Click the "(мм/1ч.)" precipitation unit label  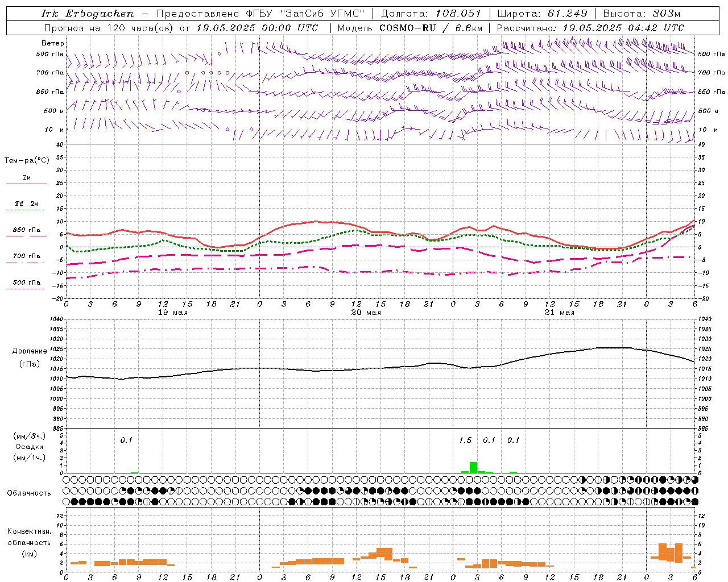point(30,458)
